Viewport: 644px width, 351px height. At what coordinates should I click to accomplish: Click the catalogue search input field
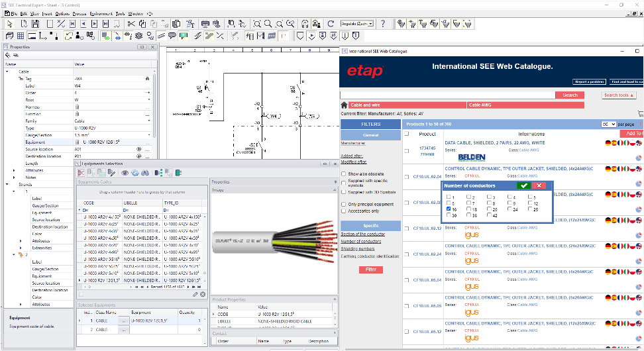(x=451, y=95)
